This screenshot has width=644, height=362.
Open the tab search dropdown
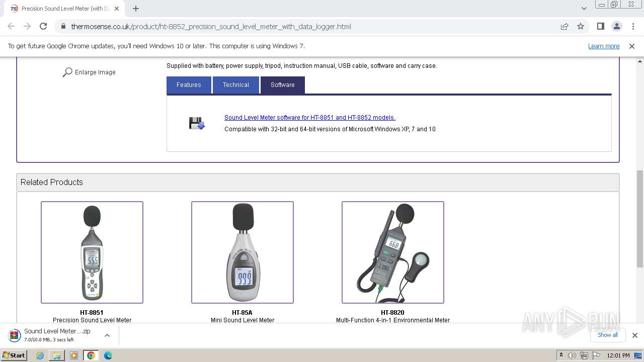(x=584, y=9)
